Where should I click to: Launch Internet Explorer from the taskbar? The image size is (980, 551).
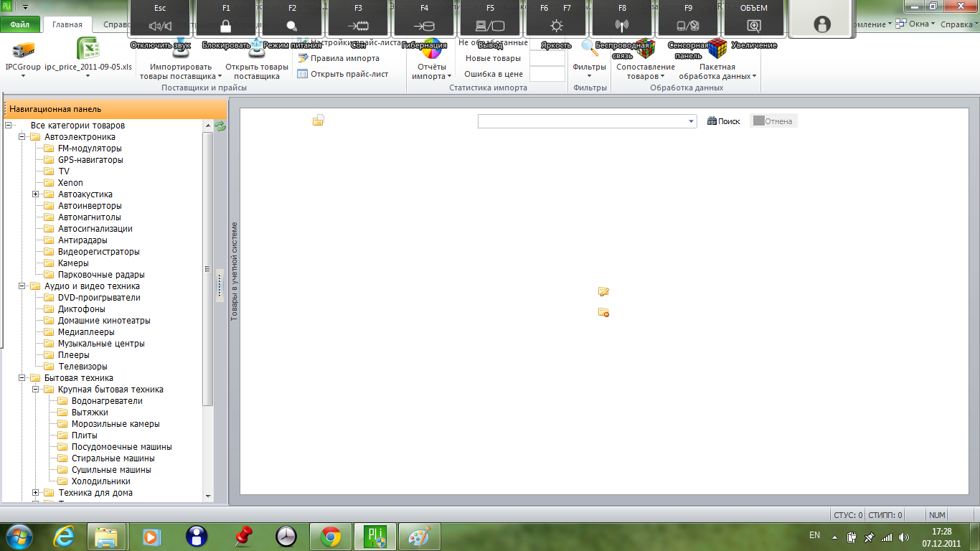[65, 536]
